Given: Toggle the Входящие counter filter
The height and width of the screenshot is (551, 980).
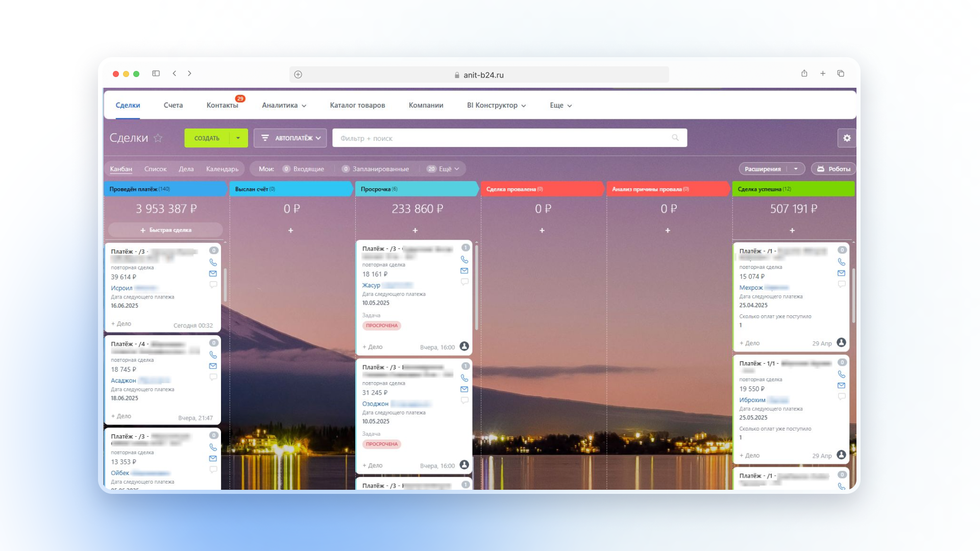Looking at the screenshot, I should (x=303, y=169).
